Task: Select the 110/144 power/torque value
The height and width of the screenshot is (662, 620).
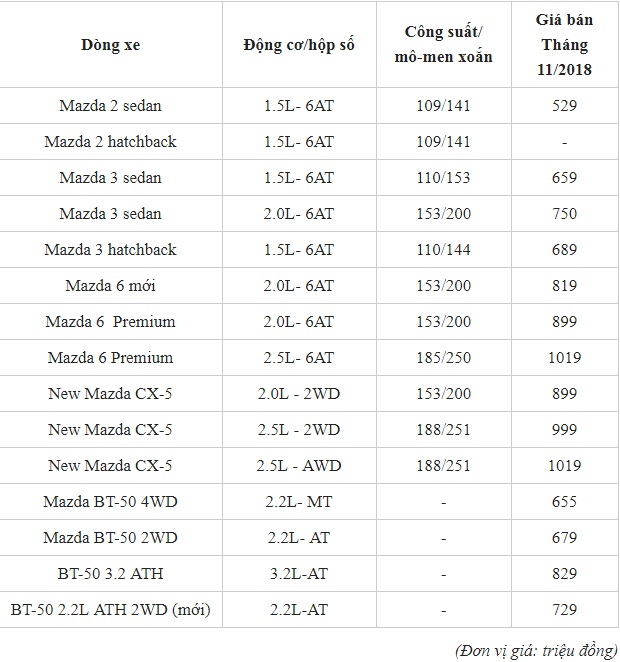Action: coord(443,249)
